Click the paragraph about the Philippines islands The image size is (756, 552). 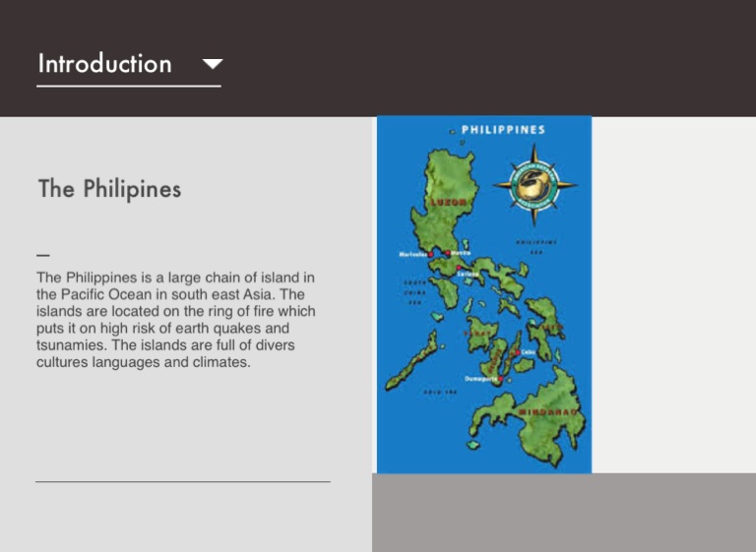pos(175,321)
